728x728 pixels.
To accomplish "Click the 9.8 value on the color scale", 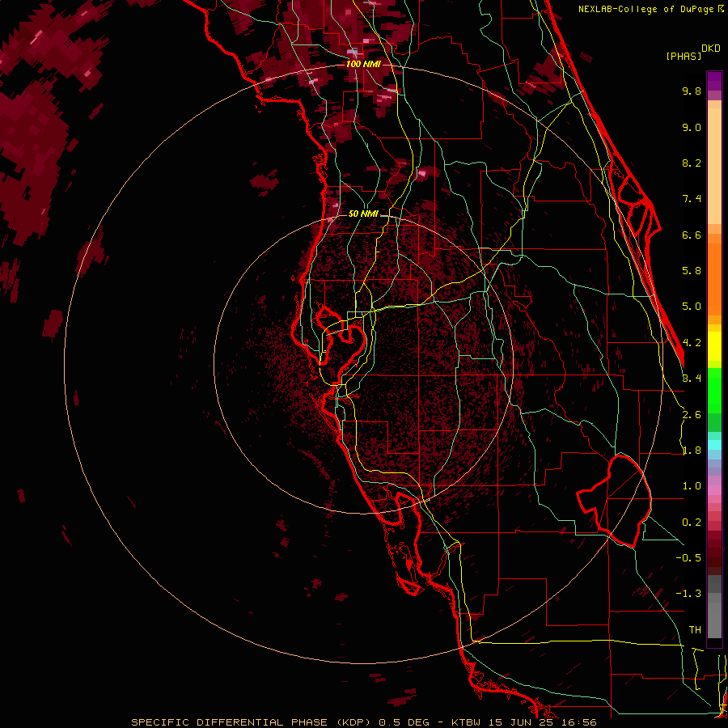I will pyautogui.click(x=692, y=91).
